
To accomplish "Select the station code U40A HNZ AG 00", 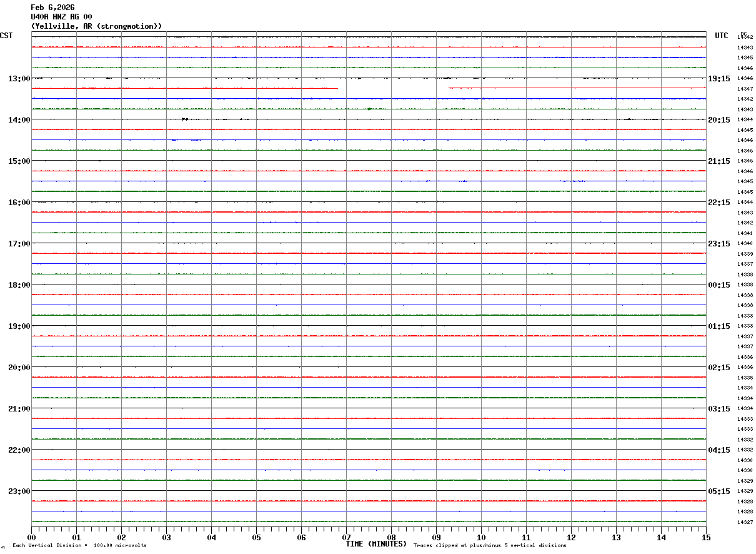I will coord(61,17).
